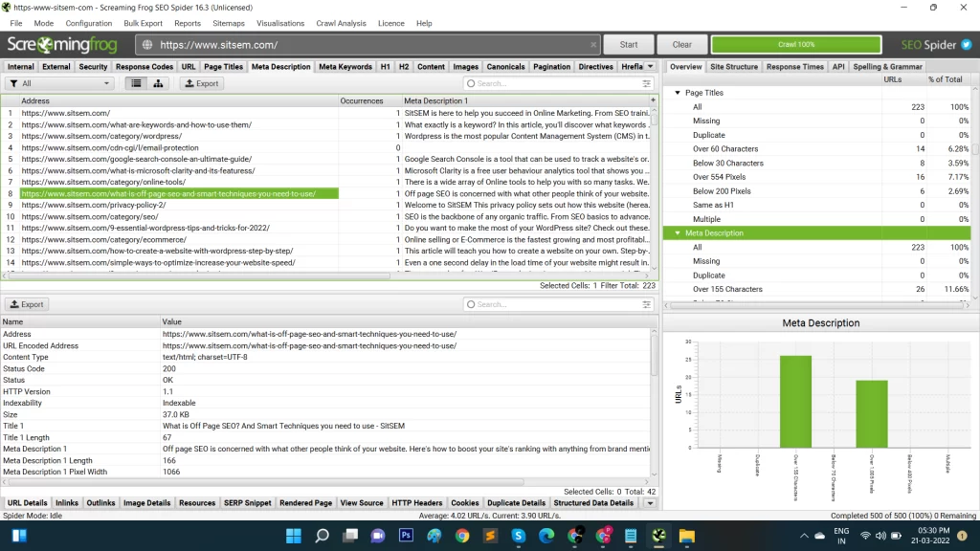Select the privacy-policy-2 URL row
980x551 pixels.
[x=325, y=205]
